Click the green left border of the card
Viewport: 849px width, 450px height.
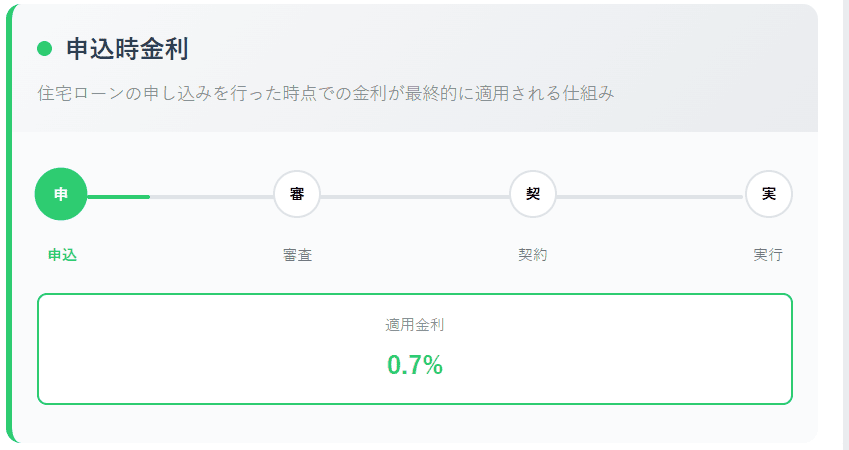(x=10, y=225)
